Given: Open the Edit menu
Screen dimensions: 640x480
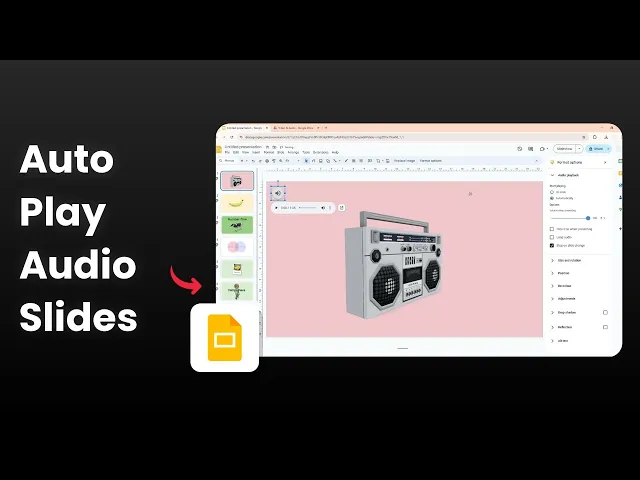Looking at the screenshot, I should pos(236,152).
